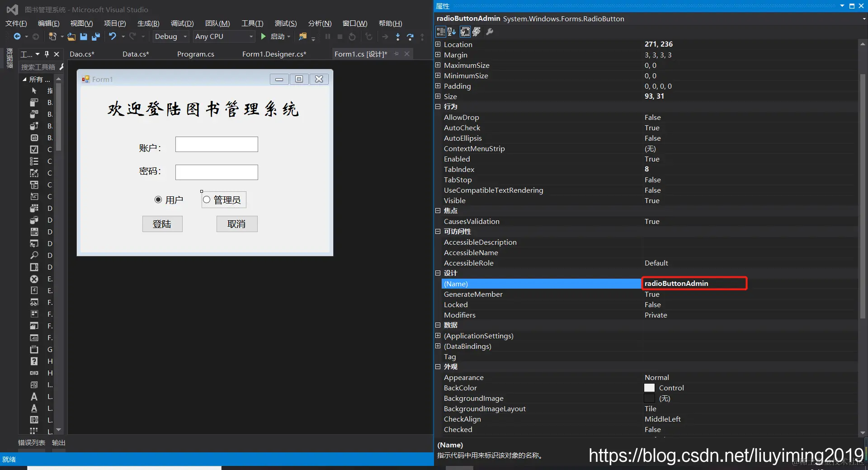Expand the Size property
This screenshot has height=470, width=868.
pyautogui.click(x=438, y=96)
